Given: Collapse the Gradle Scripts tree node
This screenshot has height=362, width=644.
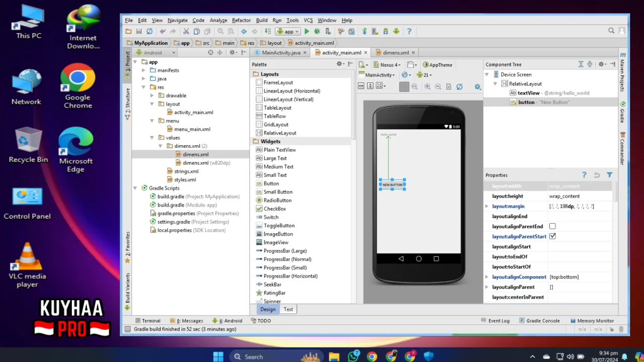Looking at the screenshot, I should 135,188.
